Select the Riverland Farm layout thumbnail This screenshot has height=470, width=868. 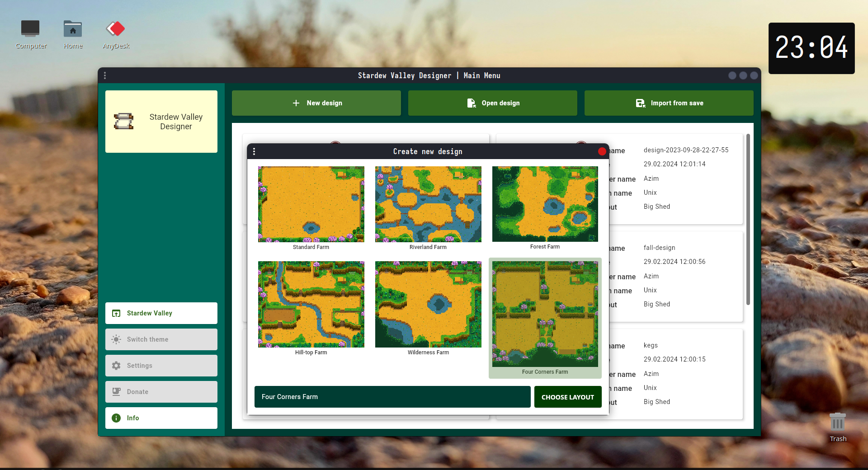(x=428, y=204)
